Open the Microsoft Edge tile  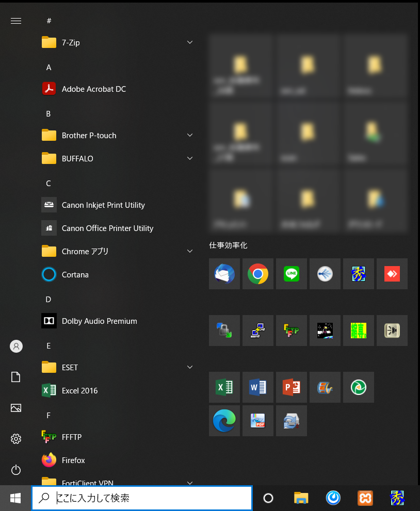pos(224,421)
